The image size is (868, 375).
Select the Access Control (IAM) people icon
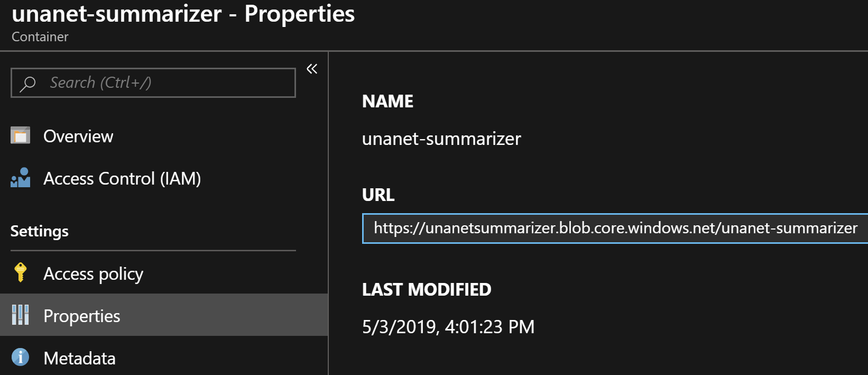[20, 178]
